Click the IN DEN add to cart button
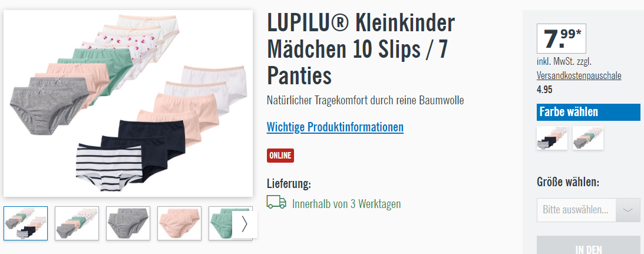 pyautogui.click(x=588, y=245)
